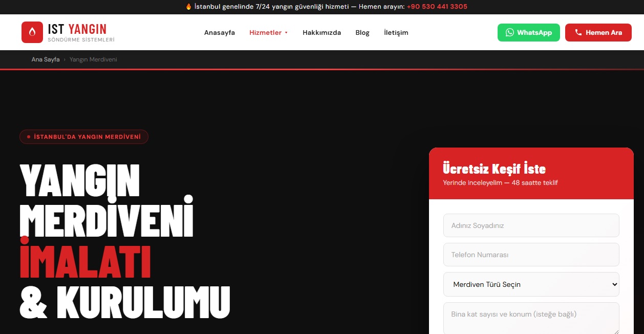This screenshot has height=334, width=644.
Task: Click the WhatsApp icon in green button
Action: coord(509,32)
